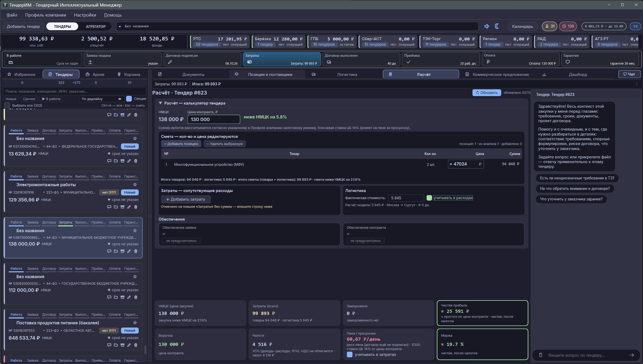Click the tender search field
The image size is (643, 364).
click(74, 91)
